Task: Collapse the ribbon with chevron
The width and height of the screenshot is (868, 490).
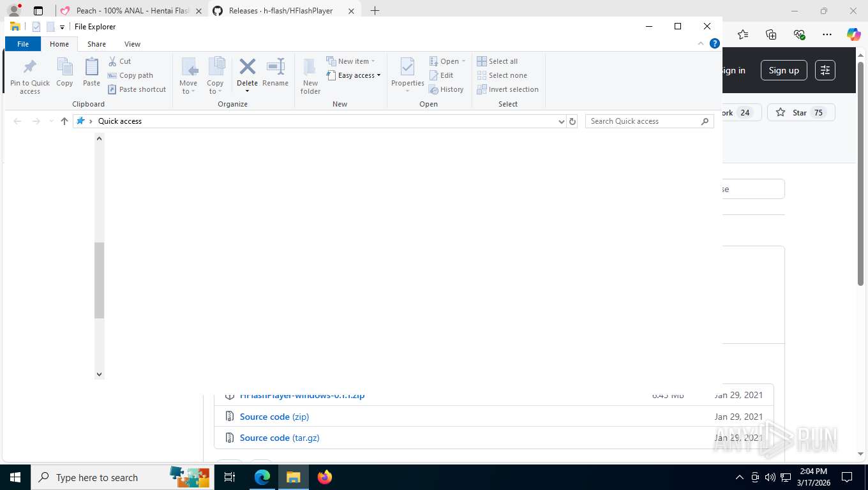Action: click(701, 44)
